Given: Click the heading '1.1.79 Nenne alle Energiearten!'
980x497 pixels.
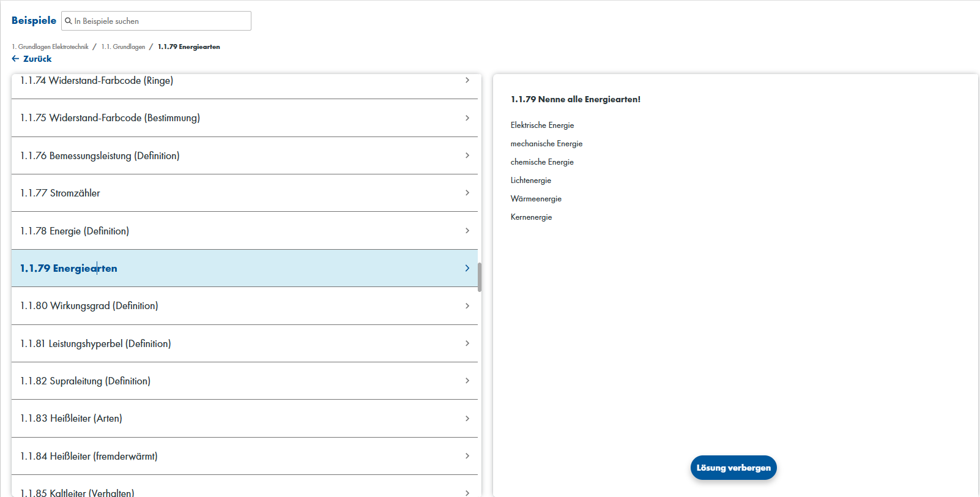Looking at the screenshot, I should click(576, 99).
